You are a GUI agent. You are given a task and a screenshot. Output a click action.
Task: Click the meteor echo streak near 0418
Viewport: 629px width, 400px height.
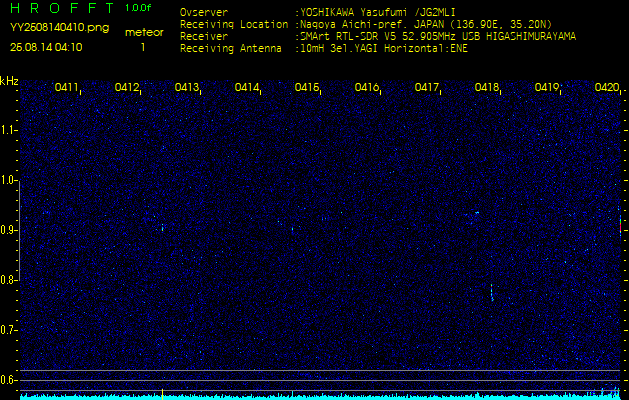point(492,292)
